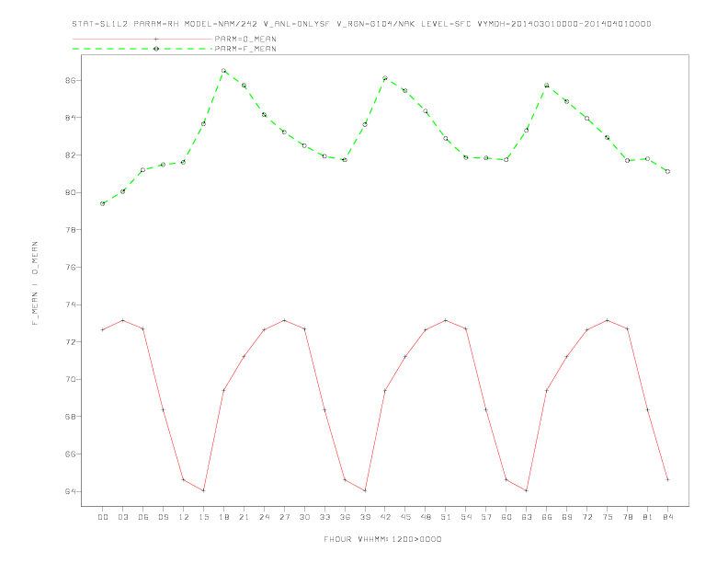Click y-axis tick label 74
Screen dimensions: 728x563
70,304
